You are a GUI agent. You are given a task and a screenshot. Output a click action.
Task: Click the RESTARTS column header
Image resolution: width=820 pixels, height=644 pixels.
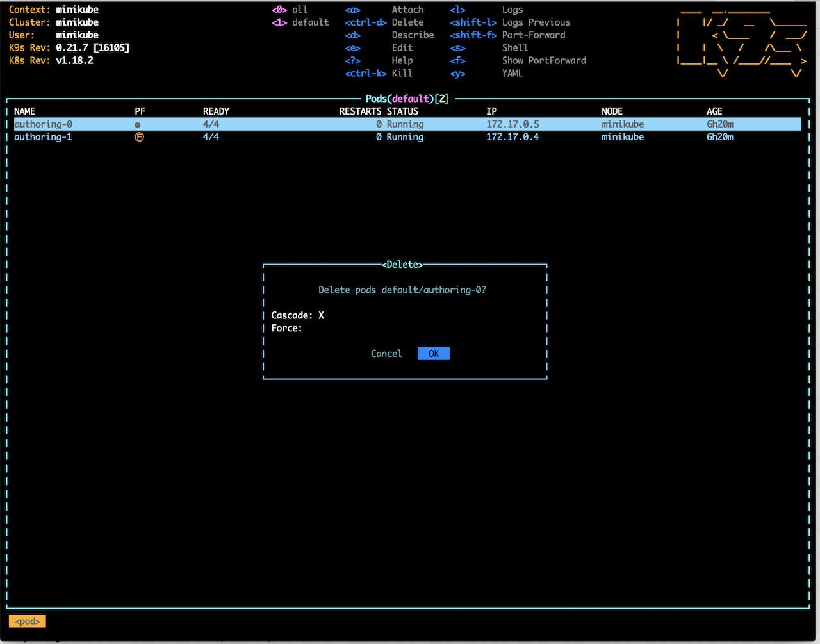click(360, 111)
